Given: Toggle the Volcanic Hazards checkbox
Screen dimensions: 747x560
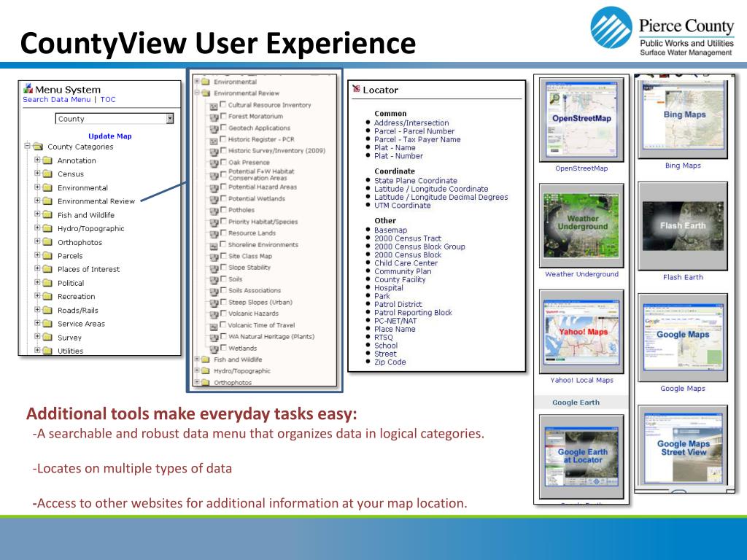Looking at the screenshot, I should pyautogui.click(x=223, y=313).
